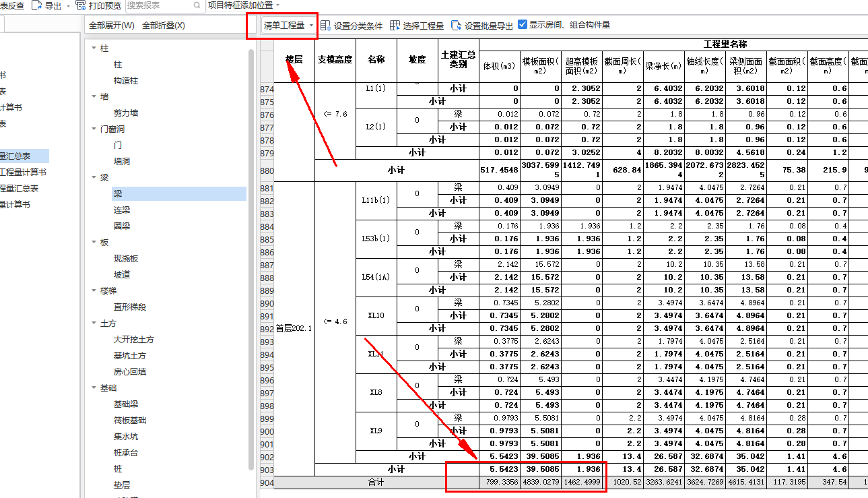Image resolution: width=868 pixels, height=498 pixels.
Task: Collapse the 楼梯 tree group
Action: pyautogui.click(x=94, y=291)
